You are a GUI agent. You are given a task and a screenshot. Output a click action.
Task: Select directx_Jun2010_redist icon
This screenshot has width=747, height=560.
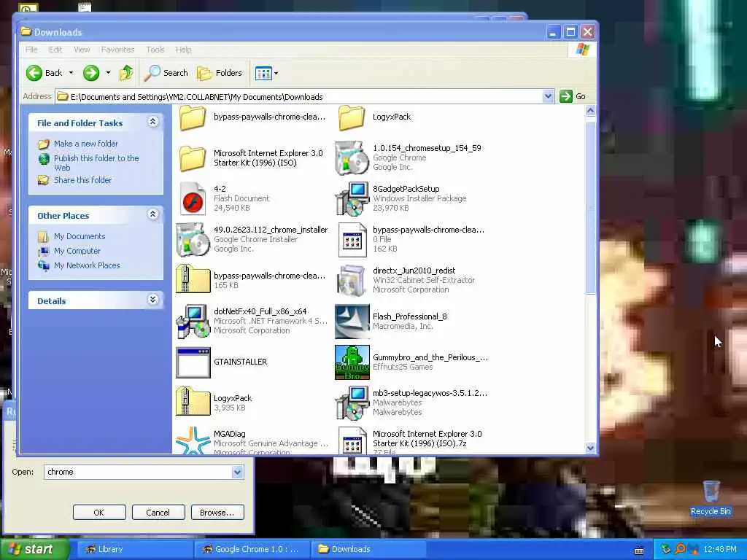click(x=352, y=281)
